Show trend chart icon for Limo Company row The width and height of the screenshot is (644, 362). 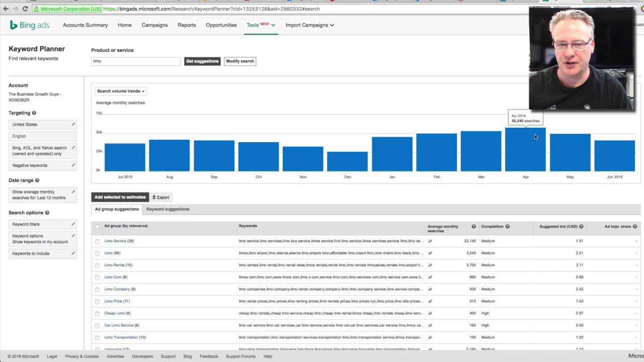[x=430, y=289]
